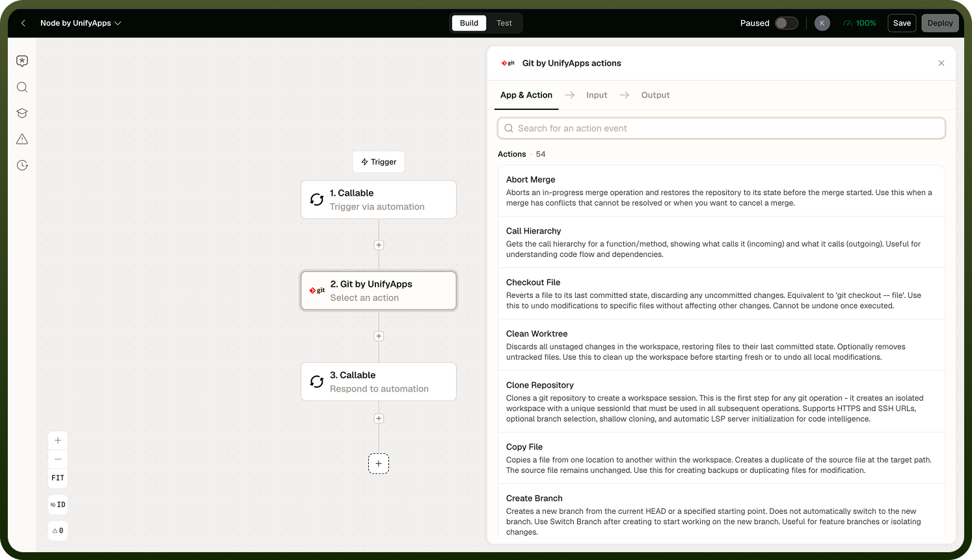The width and height of the screenshot is (972, 560).
Task: Open the AI assistant sparkle chat icon
Action: (22, 61)
